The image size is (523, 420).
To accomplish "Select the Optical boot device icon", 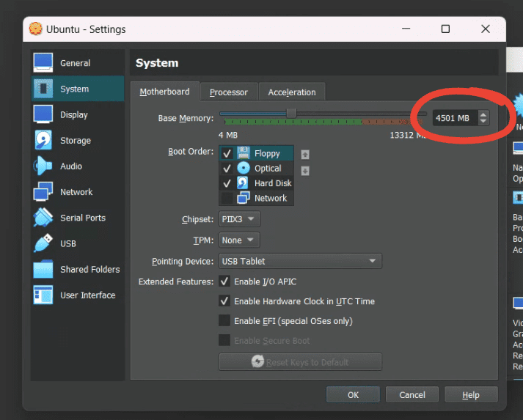I will pyautogui.click(x=244, y=168).
